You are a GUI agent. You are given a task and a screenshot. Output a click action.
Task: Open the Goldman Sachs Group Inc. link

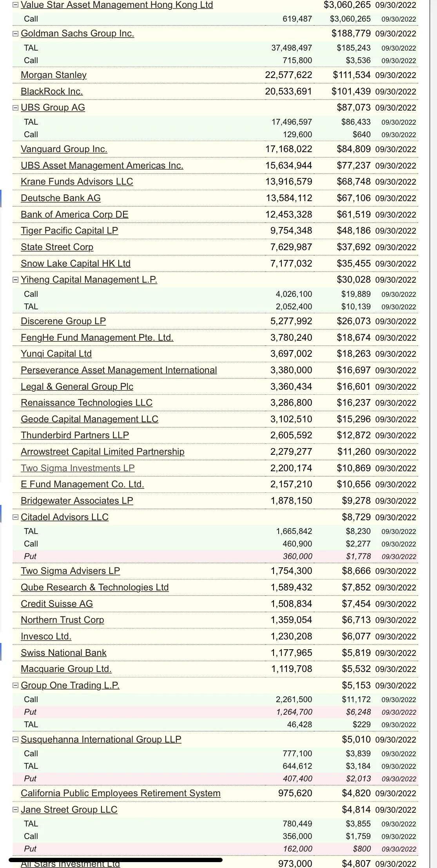(x=77, y=34)
